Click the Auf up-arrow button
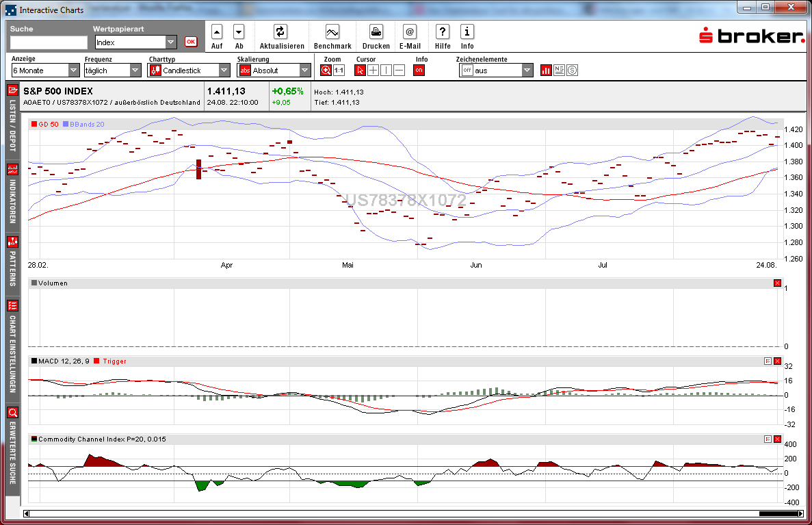 point(217,32)
